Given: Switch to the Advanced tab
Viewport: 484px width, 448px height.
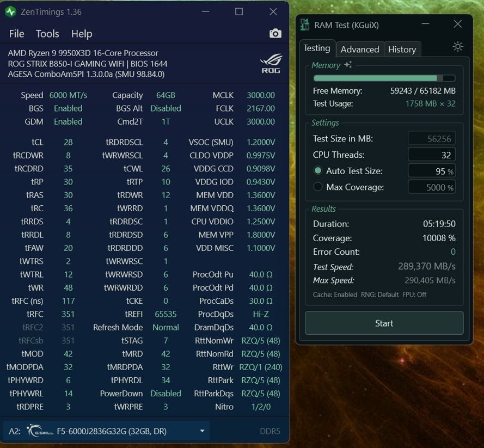Looking at the screenshot, I should pos(360,50).
